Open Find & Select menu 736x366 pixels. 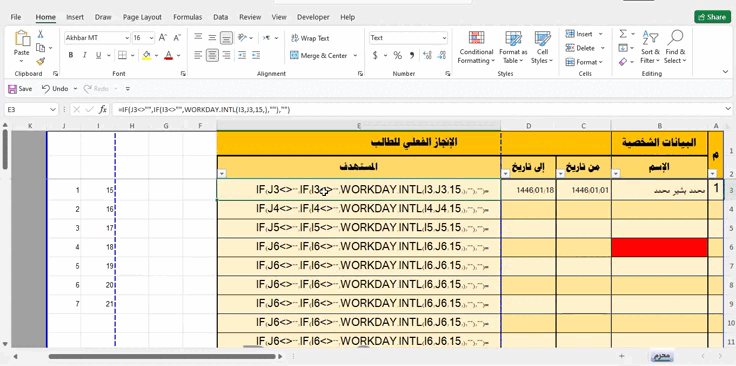click(x=675, y=47)
